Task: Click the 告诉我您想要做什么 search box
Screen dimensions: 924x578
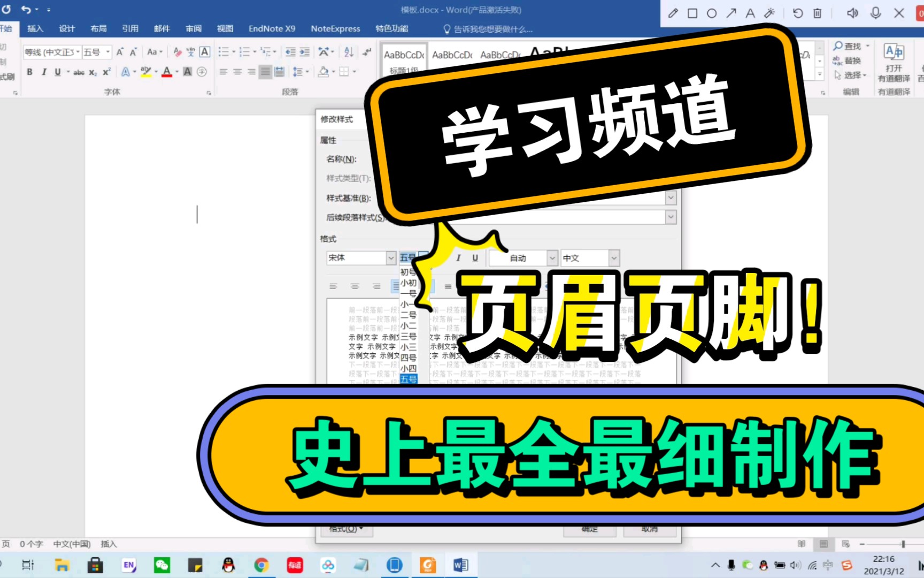Action: click(488, 29)
